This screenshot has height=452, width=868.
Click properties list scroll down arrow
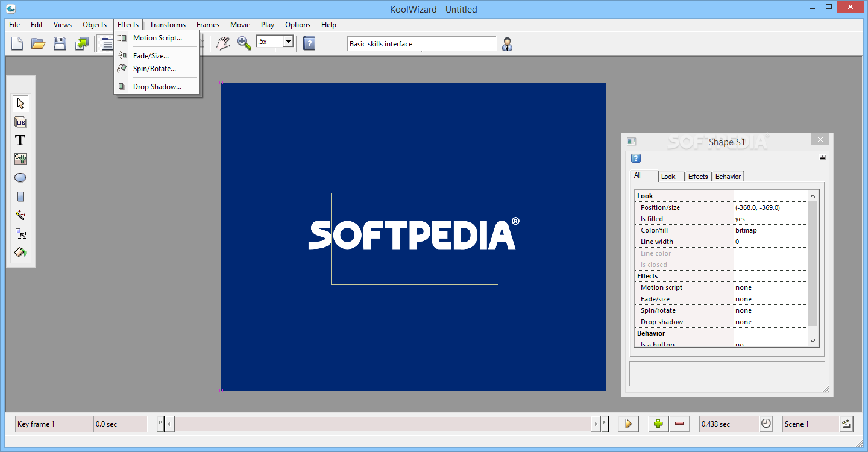[813, 341]
